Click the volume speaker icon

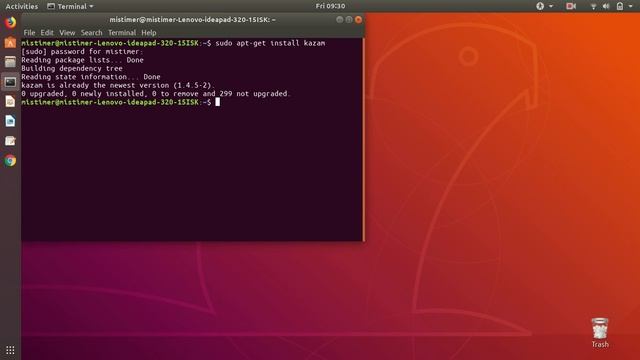pyautogui.click(x=606, y=6)
